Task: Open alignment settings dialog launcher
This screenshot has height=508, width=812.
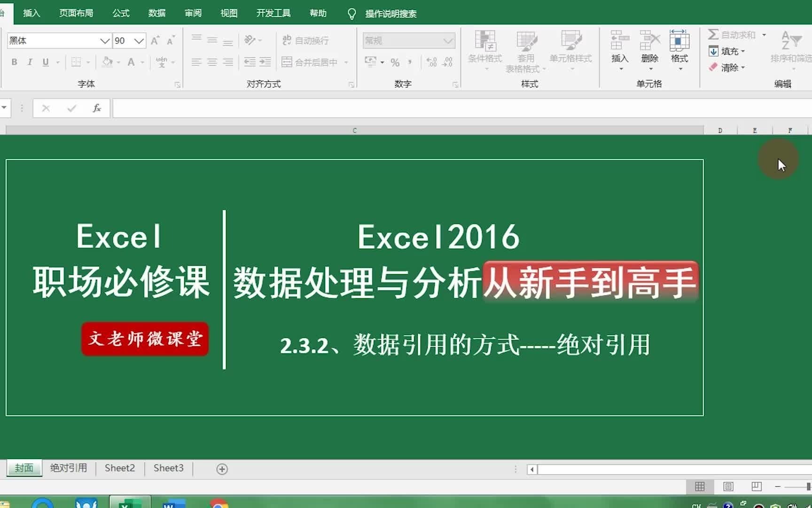Action: pyautogui.click(x=351, y=85)
